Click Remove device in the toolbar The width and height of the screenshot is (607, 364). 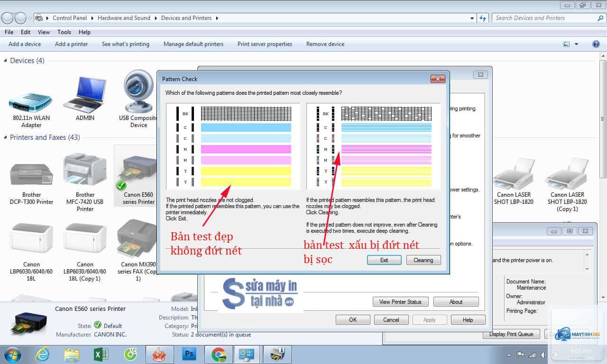point(325,44)
